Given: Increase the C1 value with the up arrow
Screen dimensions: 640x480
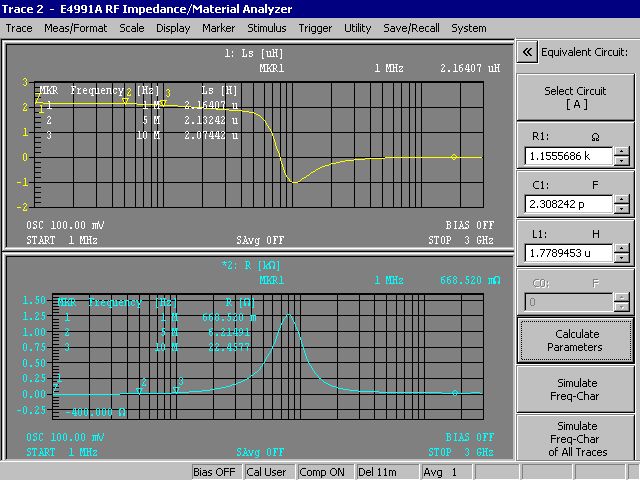Looking at the screenshot, I should [x=622, y=200].
